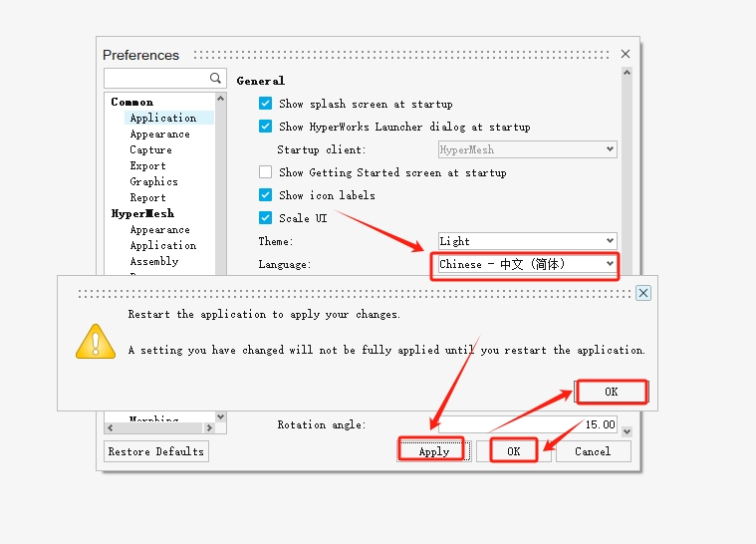Screen dimensions: 756x544
Task: Disable the Scale UI checkbox
Action: point(266,218)
